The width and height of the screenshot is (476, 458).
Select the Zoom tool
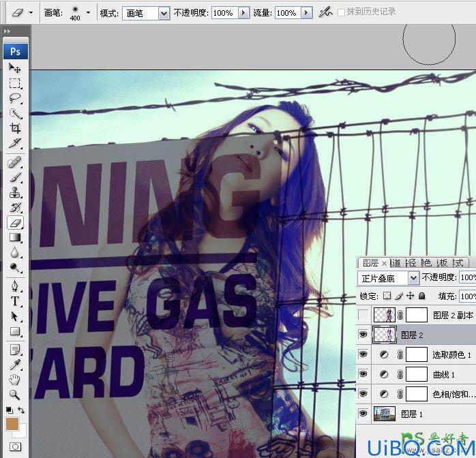[x=14, y=395]
